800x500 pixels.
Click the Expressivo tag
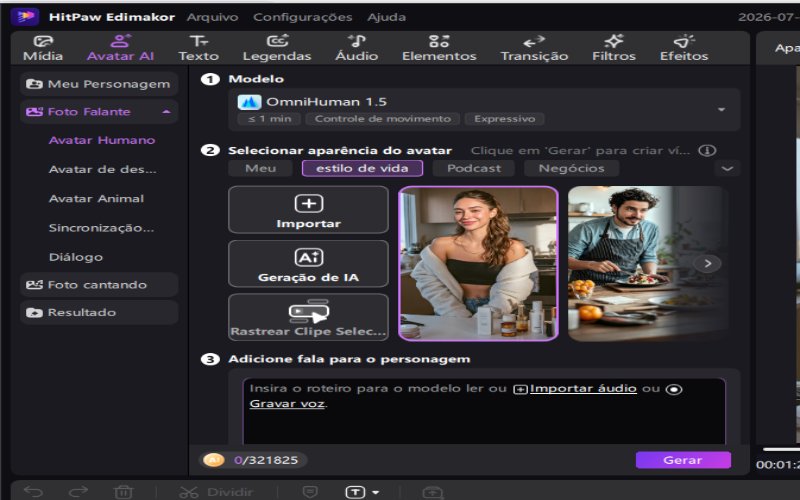[505, 119]
